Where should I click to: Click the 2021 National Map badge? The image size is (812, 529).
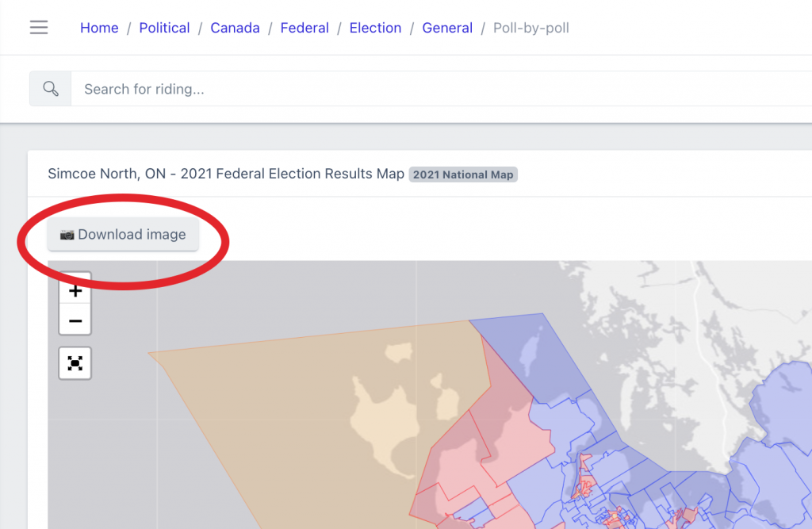pyautogui.click(x=463, y=174)
